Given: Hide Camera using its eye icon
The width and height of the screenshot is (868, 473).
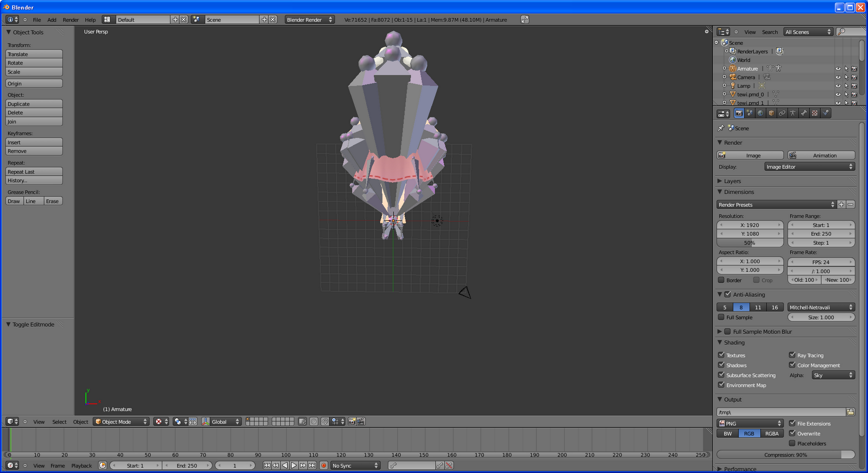Looking at the screenshot, I should pos(838,78).
